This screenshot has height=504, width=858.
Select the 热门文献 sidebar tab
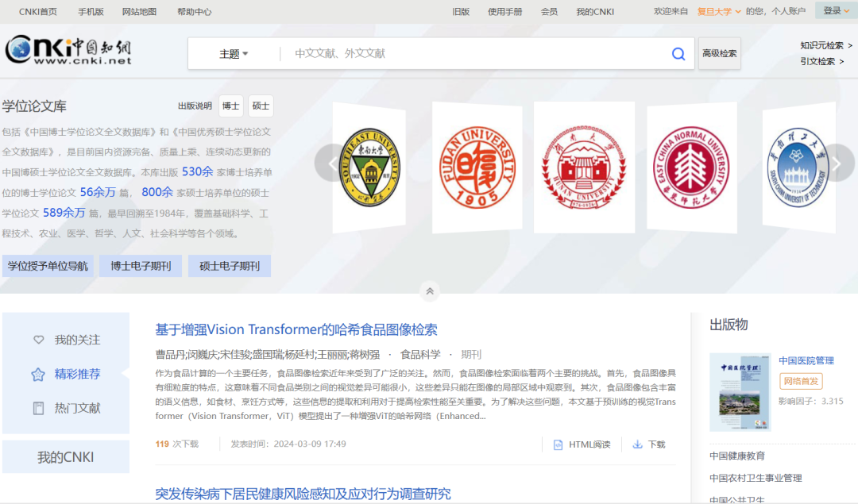pos(66,408)
